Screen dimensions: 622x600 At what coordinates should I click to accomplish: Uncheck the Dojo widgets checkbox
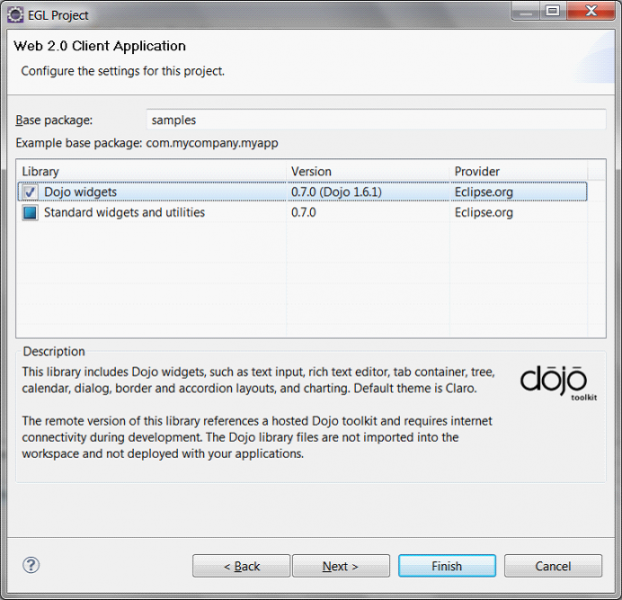pos(30,192)
